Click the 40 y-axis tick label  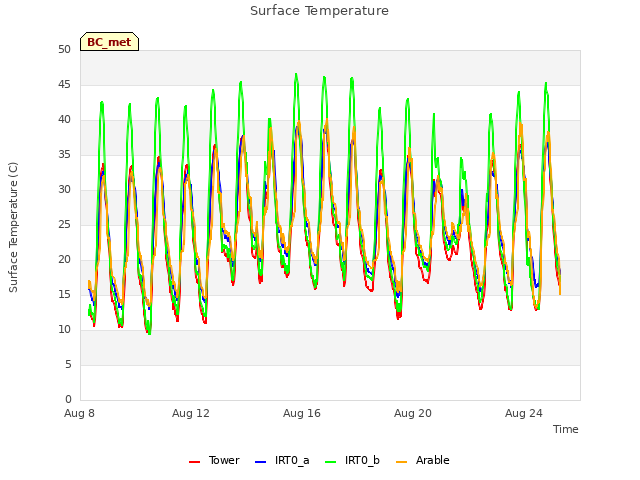tap(64, 120)
